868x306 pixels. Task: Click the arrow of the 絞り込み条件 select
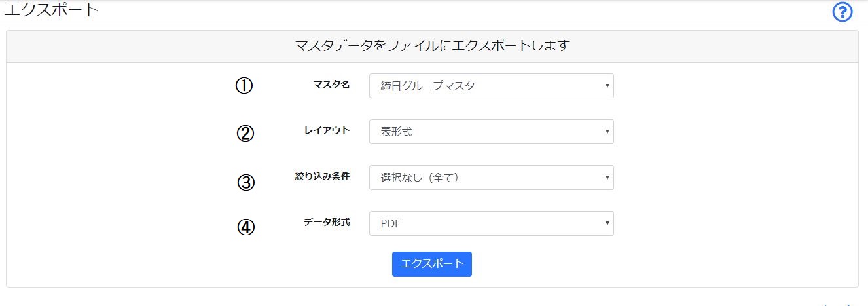coord(607,178)
